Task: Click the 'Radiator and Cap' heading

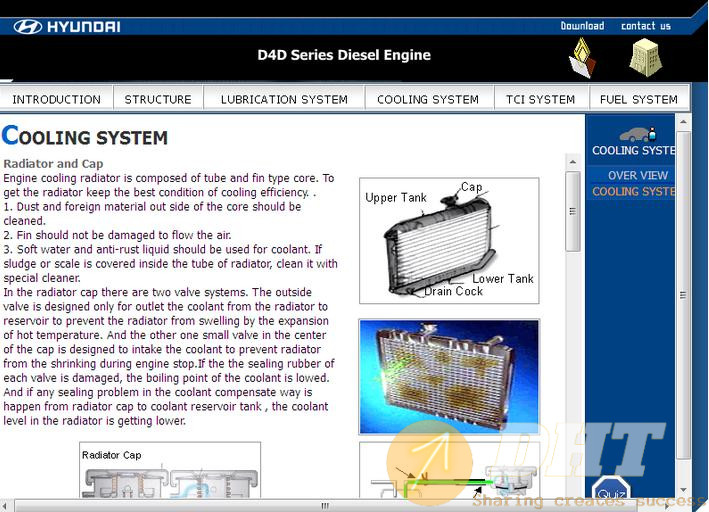Action: (x=53, y=164)
